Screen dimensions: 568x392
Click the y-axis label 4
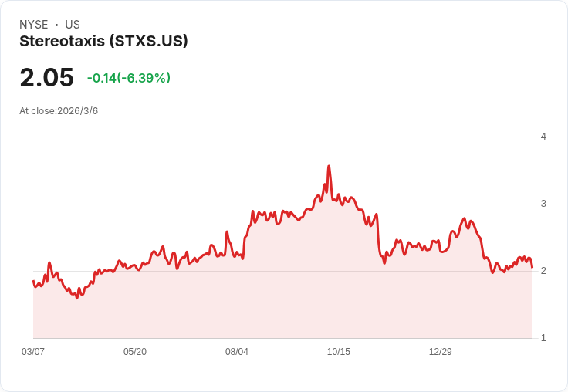coord(543,137)
